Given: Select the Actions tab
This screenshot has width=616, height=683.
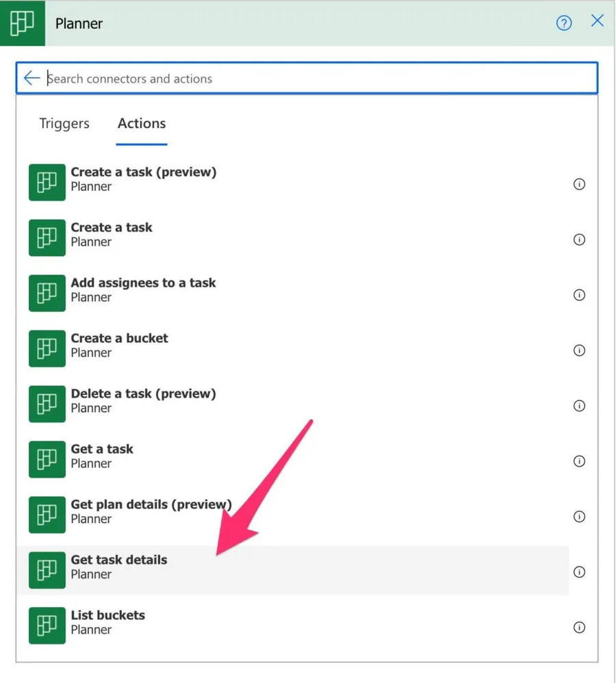Looking at the screenshot, I should [x=142, y=124].
